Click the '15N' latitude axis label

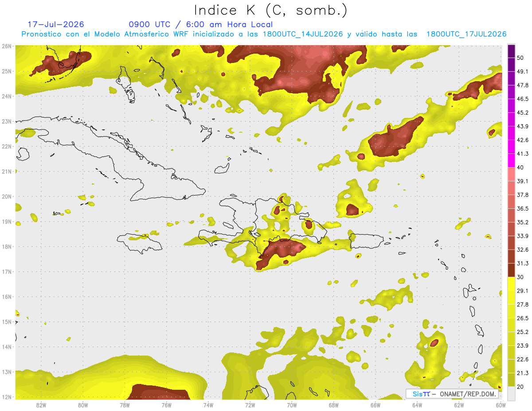[x=7, y=321]
